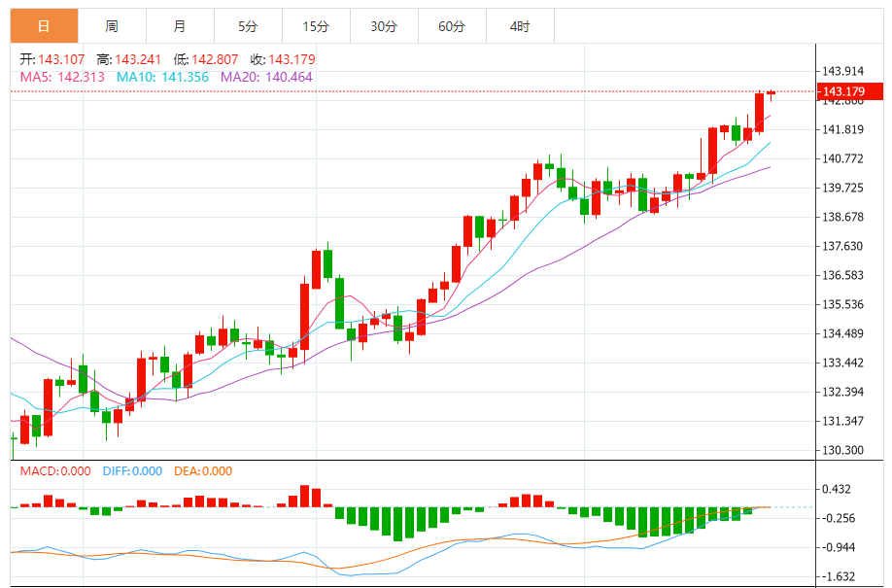Image resolution: width=892 pixels, height=588 pixels.
Task: Click the MA10: 141.356 legend text
Action: (162, 77)
